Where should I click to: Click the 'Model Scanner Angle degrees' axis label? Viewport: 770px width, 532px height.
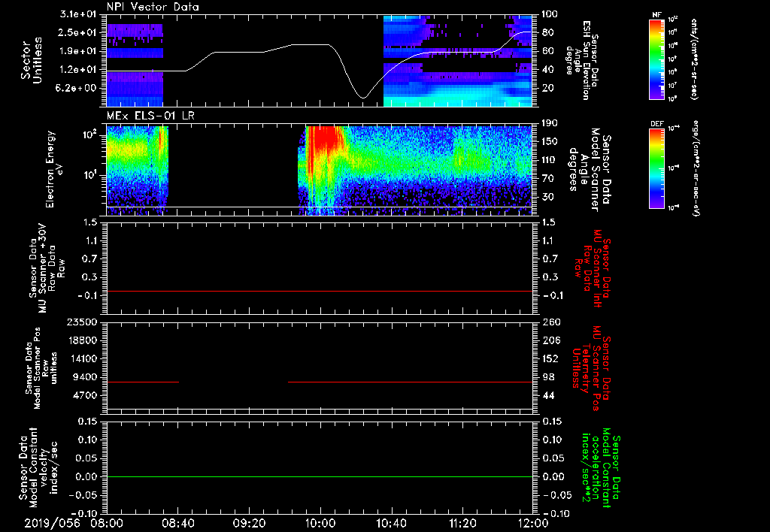tap(584, 169)
